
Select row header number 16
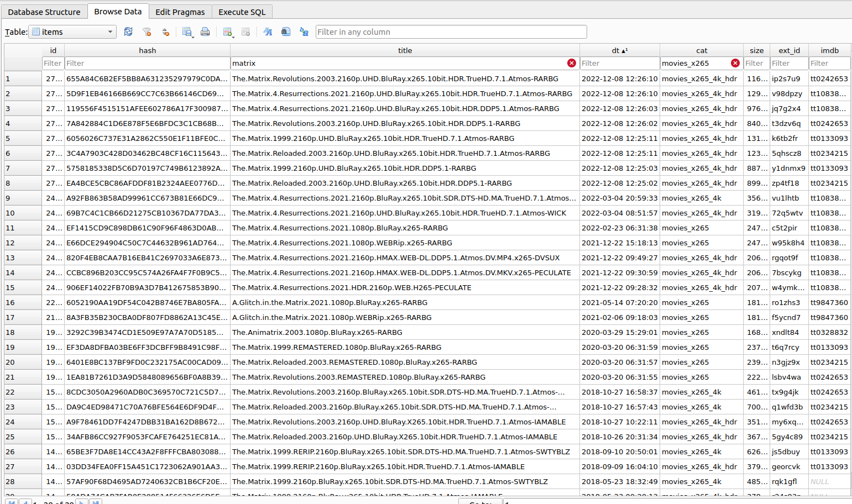point(23,302)
